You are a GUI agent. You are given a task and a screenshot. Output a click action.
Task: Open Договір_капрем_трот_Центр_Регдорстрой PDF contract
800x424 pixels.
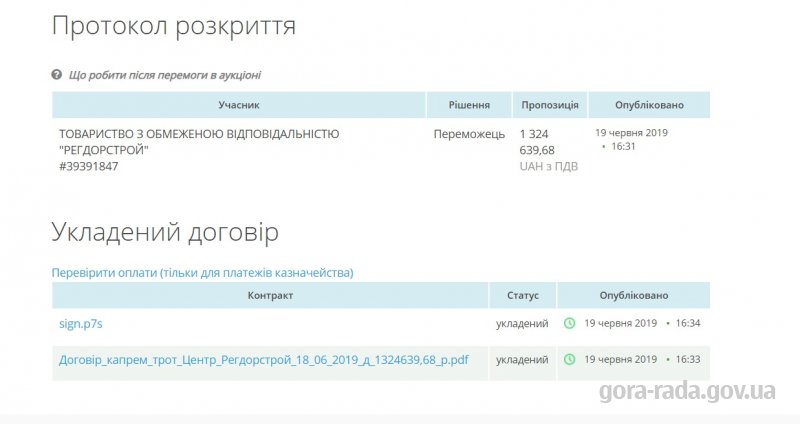[264, 360]
